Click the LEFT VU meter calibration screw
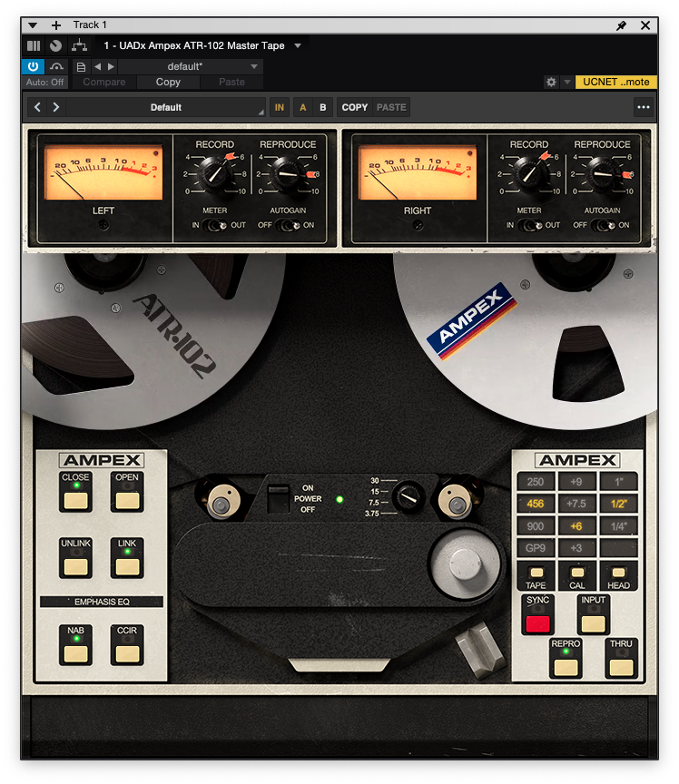The image size is (679, 784). 103,226
